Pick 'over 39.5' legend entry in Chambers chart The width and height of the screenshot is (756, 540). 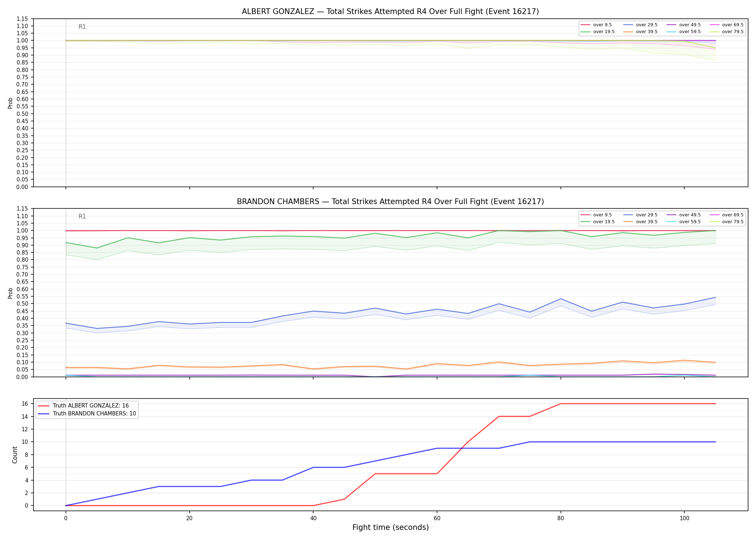coord(640,222)
